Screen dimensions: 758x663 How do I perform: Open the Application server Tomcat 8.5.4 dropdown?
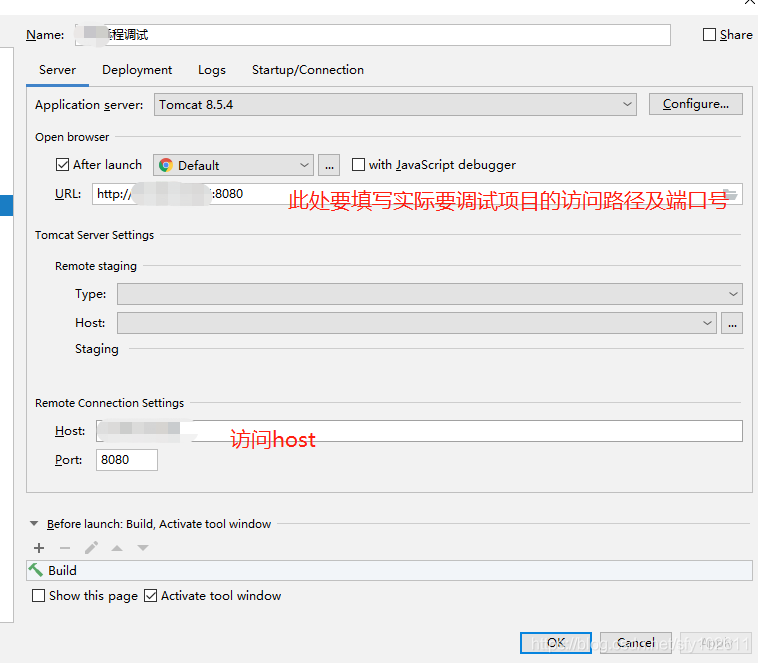pos(395,104)
